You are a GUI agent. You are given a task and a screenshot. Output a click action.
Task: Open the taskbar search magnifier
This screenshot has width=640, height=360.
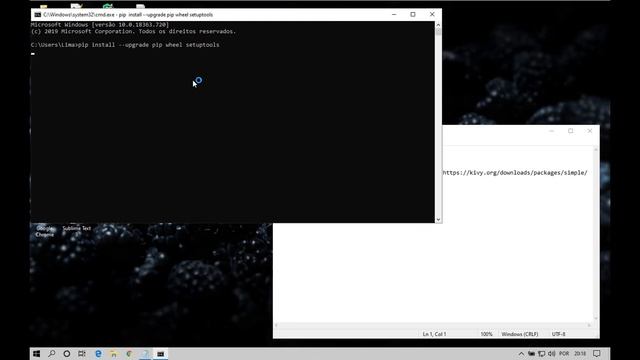click(x=52, y=354)
